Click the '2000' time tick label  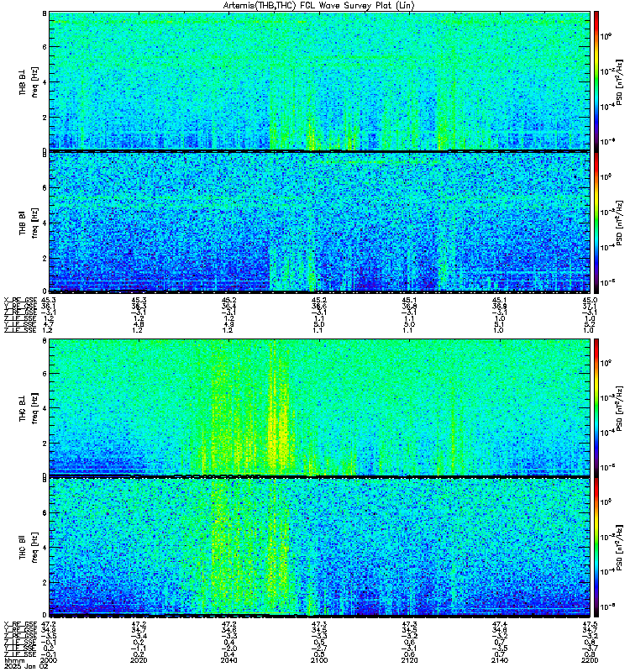[x=49, y=660]
